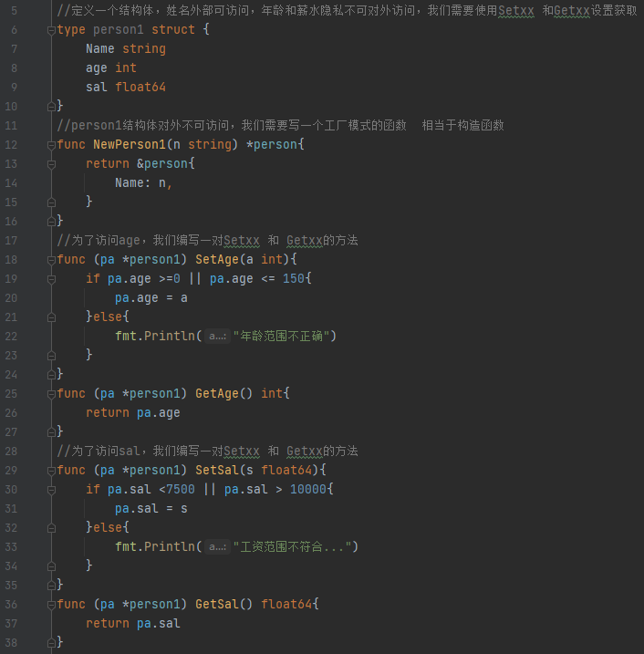Collapse the SetAge method fold marker
644x654 pixels.
50,260
